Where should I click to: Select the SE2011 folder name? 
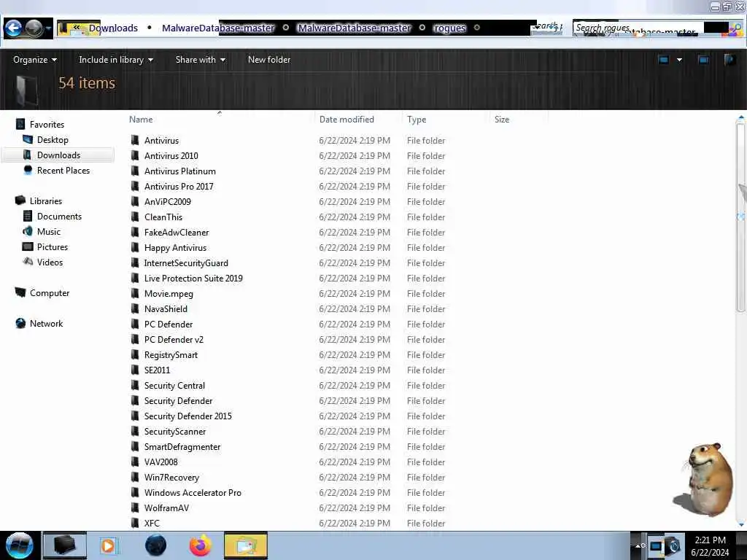coord(158,370)
